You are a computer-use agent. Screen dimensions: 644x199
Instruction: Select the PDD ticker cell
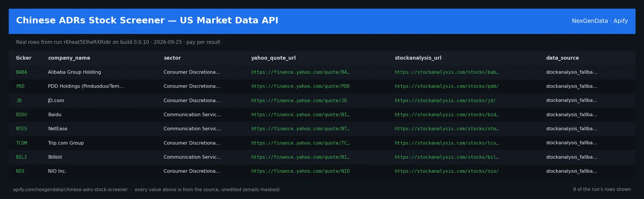[20, 86]
